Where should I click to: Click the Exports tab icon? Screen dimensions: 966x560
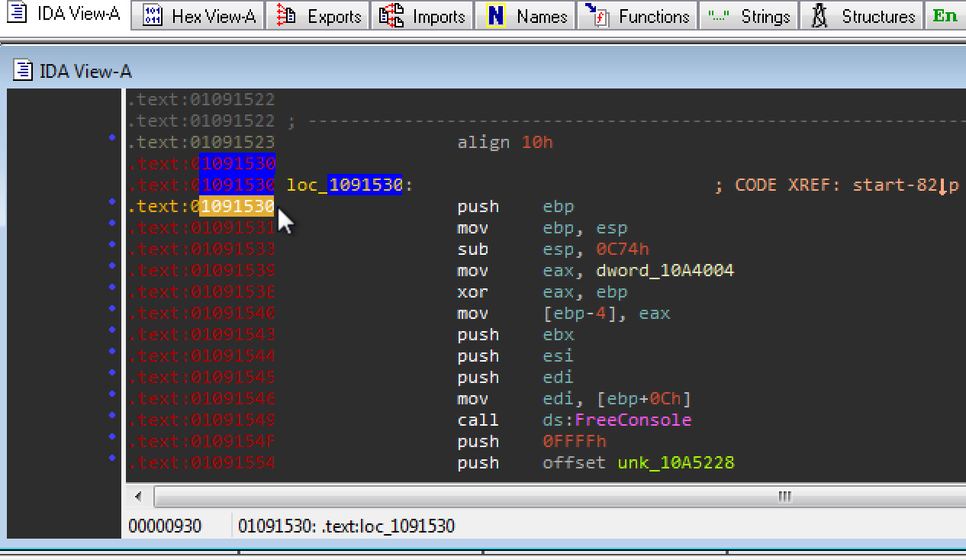287,16
